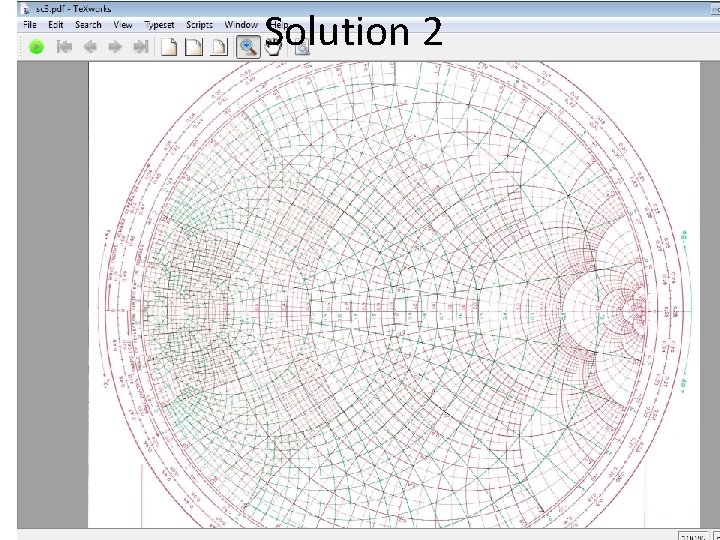720x540 pixels.
Task: Click the green Typeset button
Action: click(x=36, y=47)
